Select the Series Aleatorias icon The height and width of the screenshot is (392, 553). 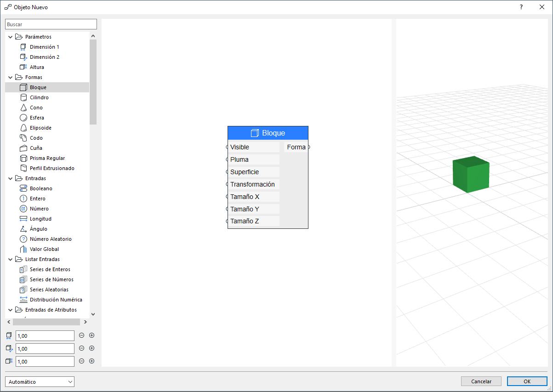[x=23, y=290]
